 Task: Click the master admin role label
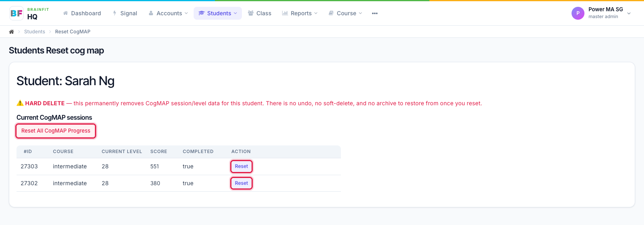click(603, 16)
